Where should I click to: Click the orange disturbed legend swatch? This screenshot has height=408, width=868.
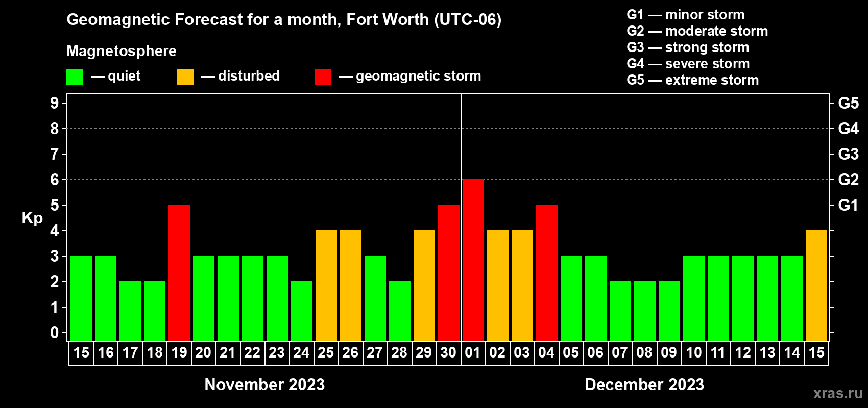(185, 77)
